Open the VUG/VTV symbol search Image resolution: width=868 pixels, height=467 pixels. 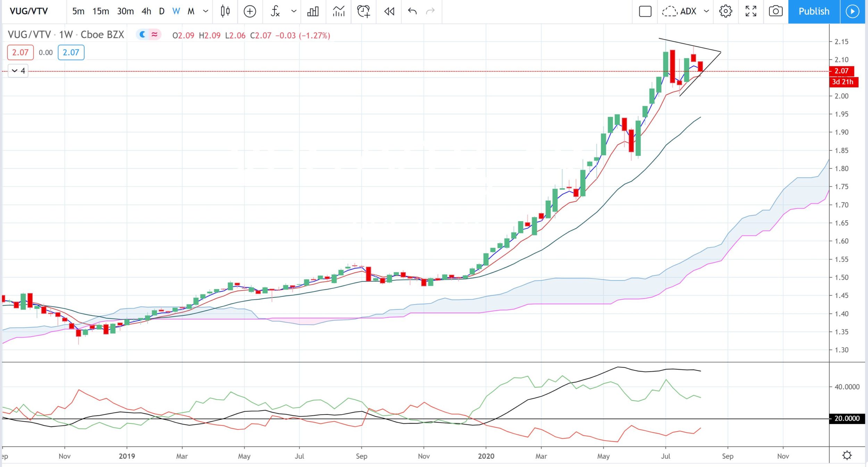tap(29, 11)
